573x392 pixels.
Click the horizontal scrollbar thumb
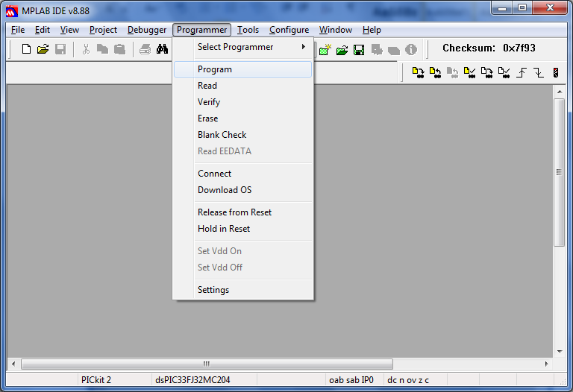(x=207, y=364)
